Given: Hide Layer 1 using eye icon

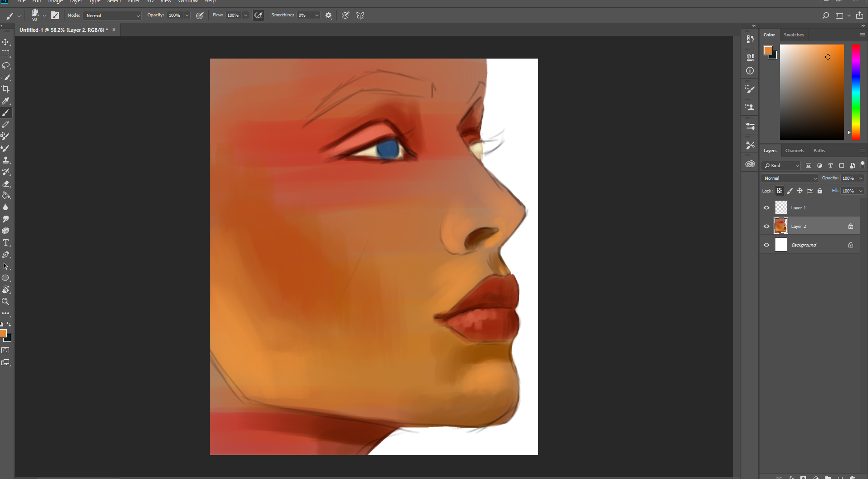Looking at the screenshot, I should tap(766, 208).
